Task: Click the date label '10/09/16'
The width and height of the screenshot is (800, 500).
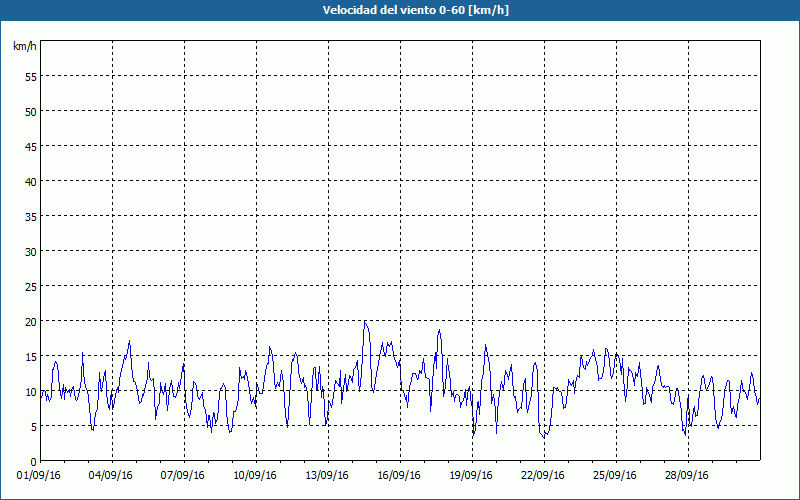Action: pyautogui.click(x=255, y=476)
